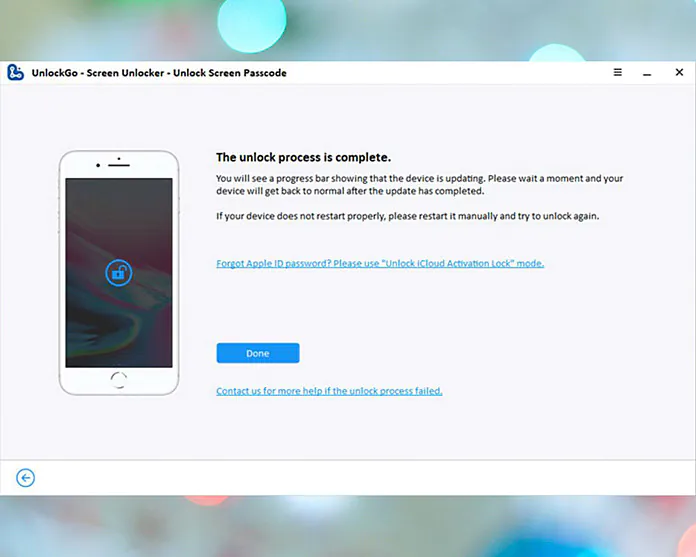Click the Done button
This screenshot has width=696, height=557.
point(258,353)
